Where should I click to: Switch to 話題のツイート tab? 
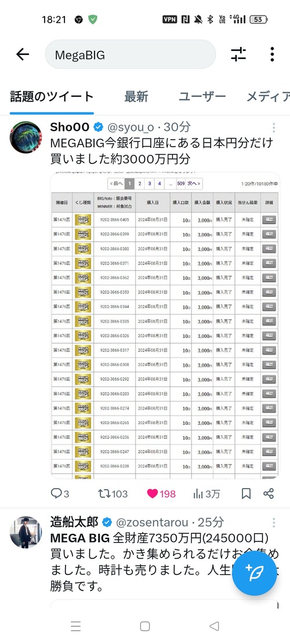[52, 97]
